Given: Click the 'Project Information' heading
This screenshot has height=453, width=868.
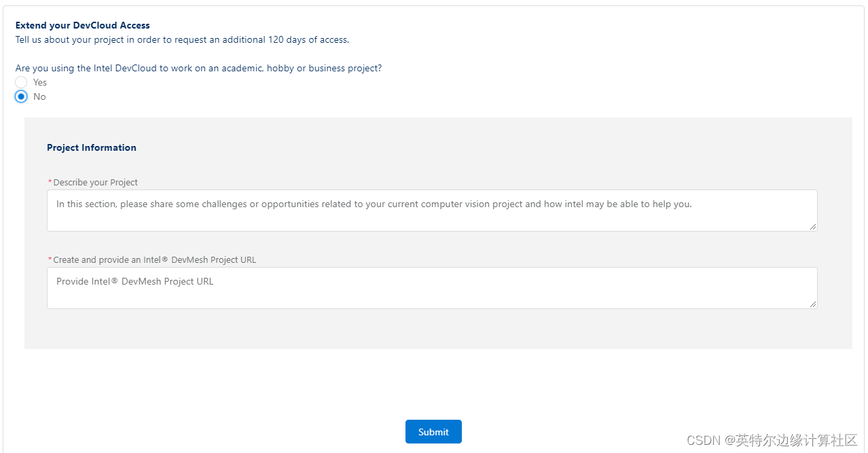Looking at the screenshot, I should pos(92,147).
